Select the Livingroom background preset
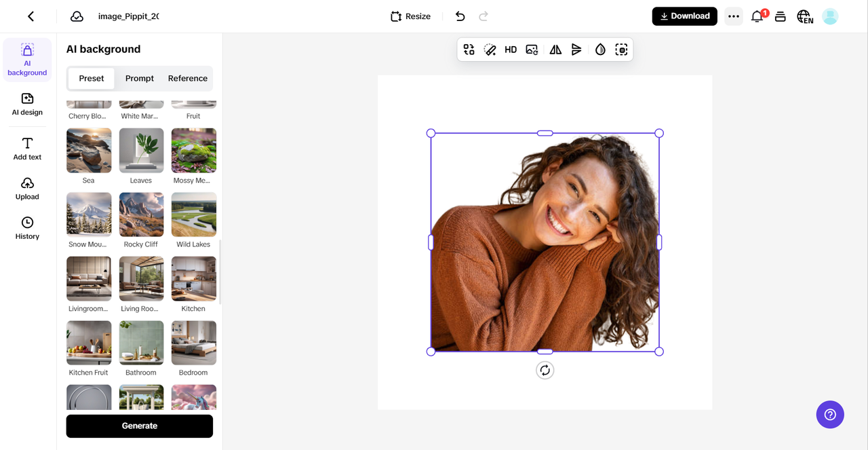The image size is (868, 450). click(89, 278)
